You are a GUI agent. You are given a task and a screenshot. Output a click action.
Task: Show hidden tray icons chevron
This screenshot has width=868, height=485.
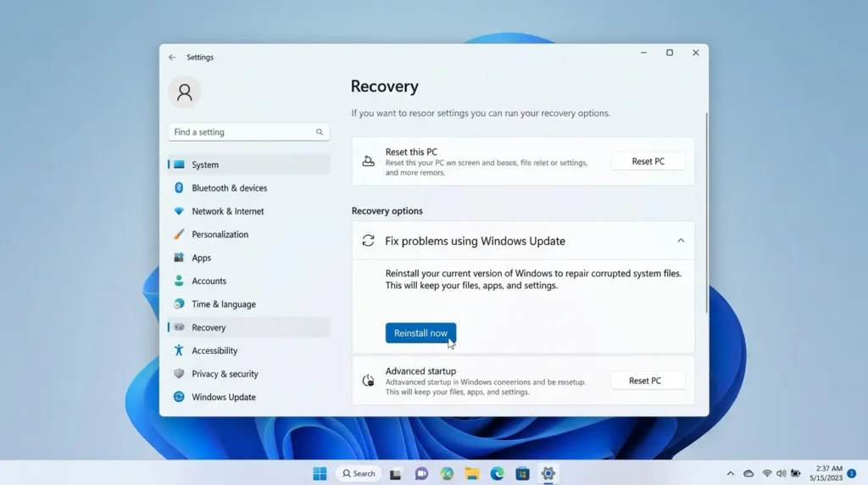[x=730, y=473]
